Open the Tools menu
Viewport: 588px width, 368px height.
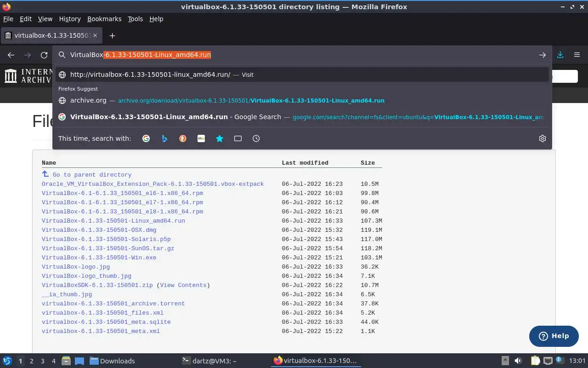[136, 19]
